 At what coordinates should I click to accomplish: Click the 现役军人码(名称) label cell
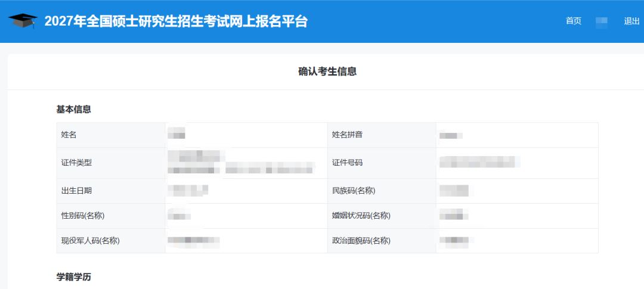(x=111, y=241)
